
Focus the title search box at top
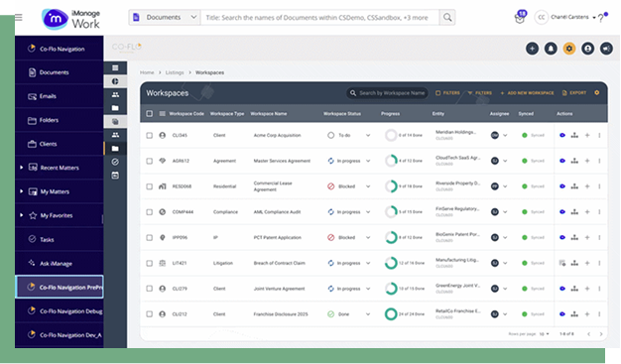320,18
